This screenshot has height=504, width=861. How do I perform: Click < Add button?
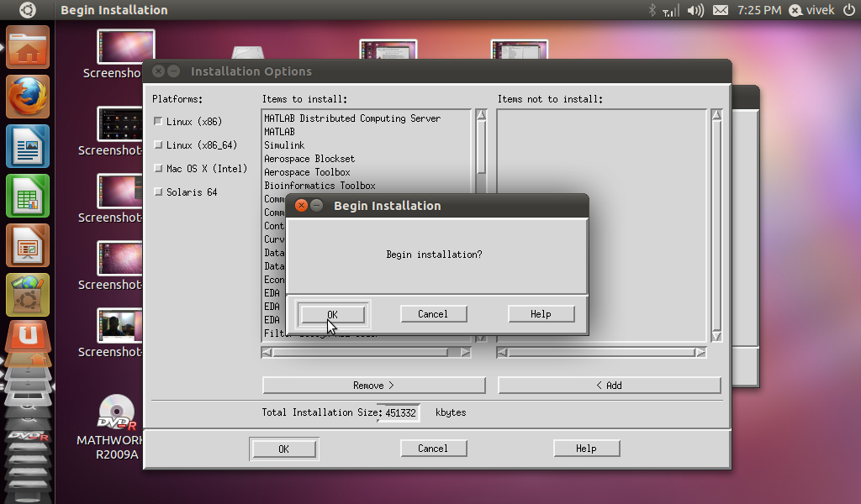[609, 385]
